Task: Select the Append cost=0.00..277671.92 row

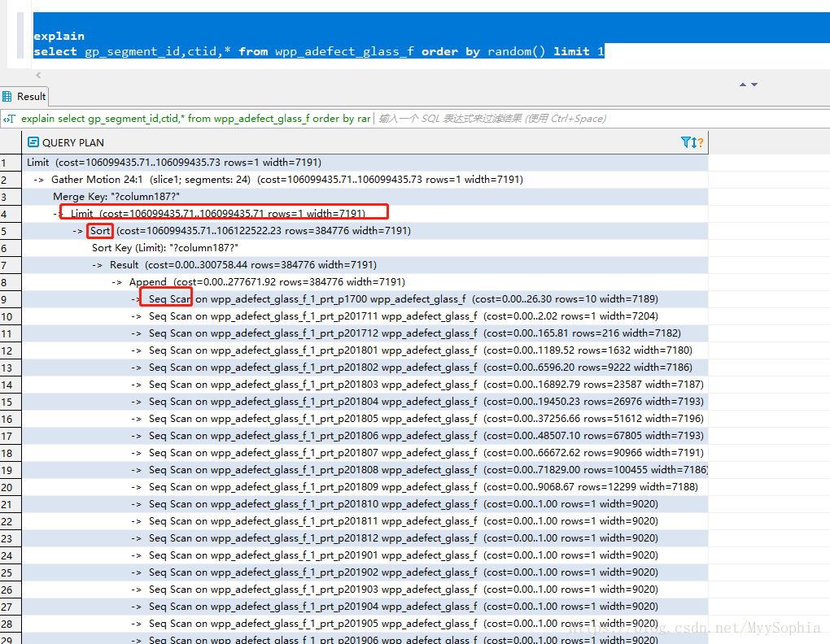Action: click(x=365, y=282)
